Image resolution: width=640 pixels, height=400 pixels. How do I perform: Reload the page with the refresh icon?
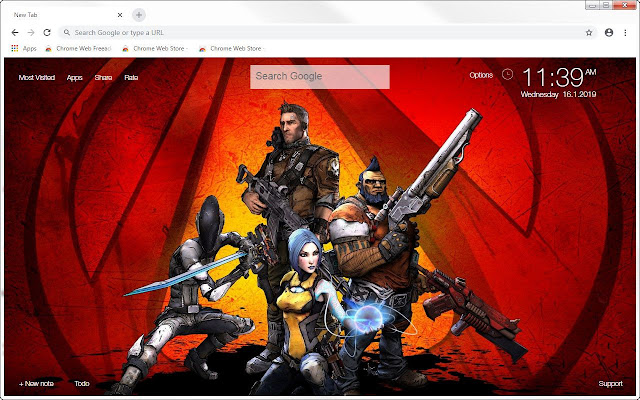47,32
